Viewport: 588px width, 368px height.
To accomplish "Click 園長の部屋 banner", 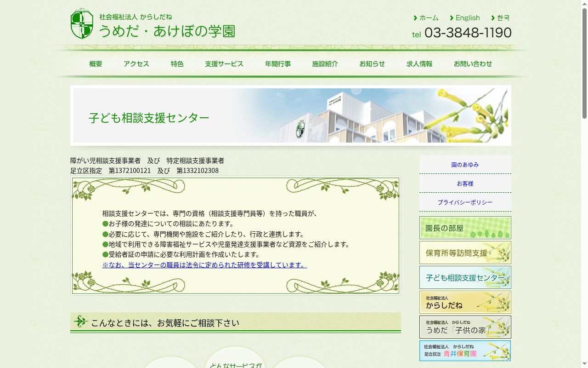I will click(465, 228).
